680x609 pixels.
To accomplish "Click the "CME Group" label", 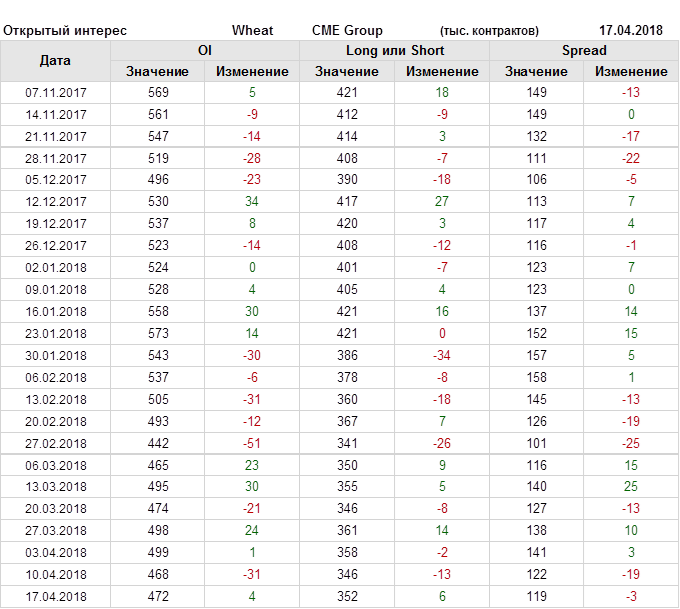I will [347, 31].
